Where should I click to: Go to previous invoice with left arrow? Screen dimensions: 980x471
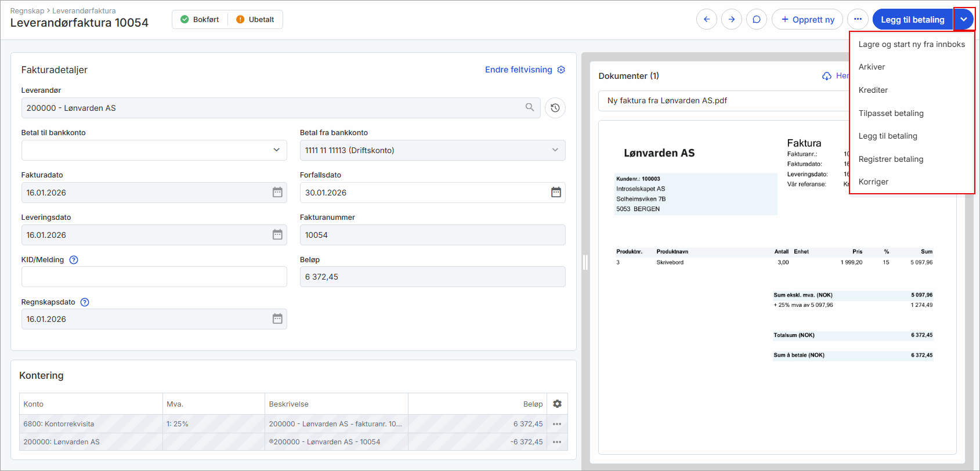click(706, 19)
